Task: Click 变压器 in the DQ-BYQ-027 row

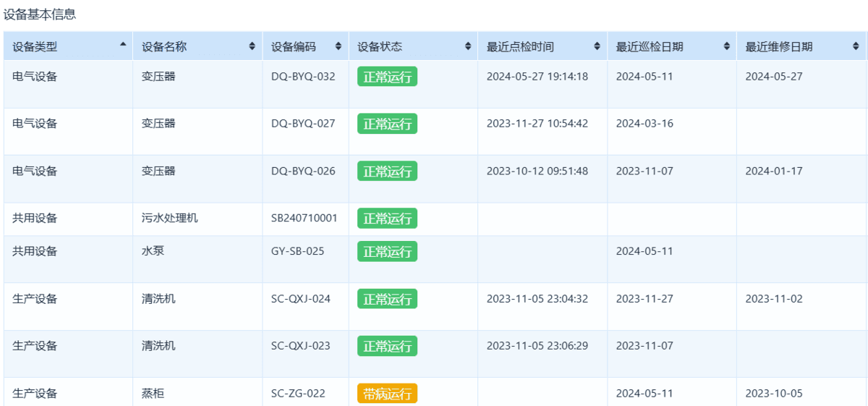Action: click(x=158, y=123)
